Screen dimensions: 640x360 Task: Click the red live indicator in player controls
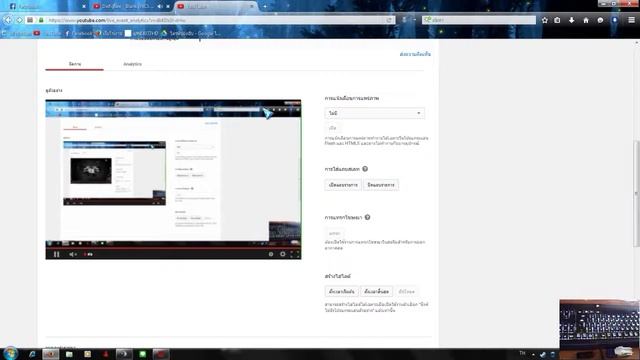(x=88, y=254)
